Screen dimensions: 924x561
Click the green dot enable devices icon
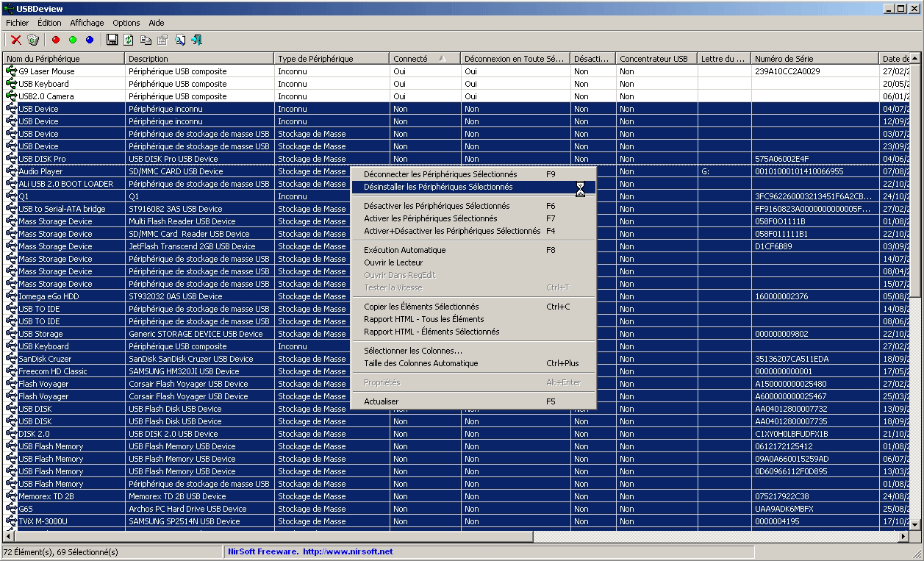(73, 40)
